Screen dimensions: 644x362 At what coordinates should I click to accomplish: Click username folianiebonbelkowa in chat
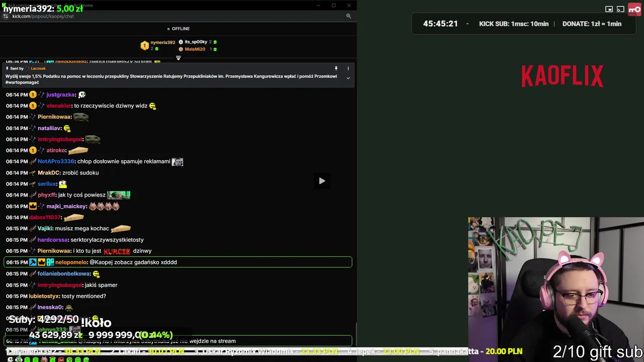point(63,274)
